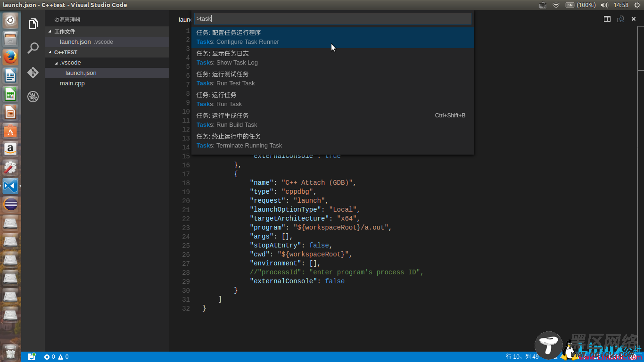Screen dimensions: 644x362
Task: Click the dimmed file-search icon beside Split Editor
Action: tap(620, 19)
